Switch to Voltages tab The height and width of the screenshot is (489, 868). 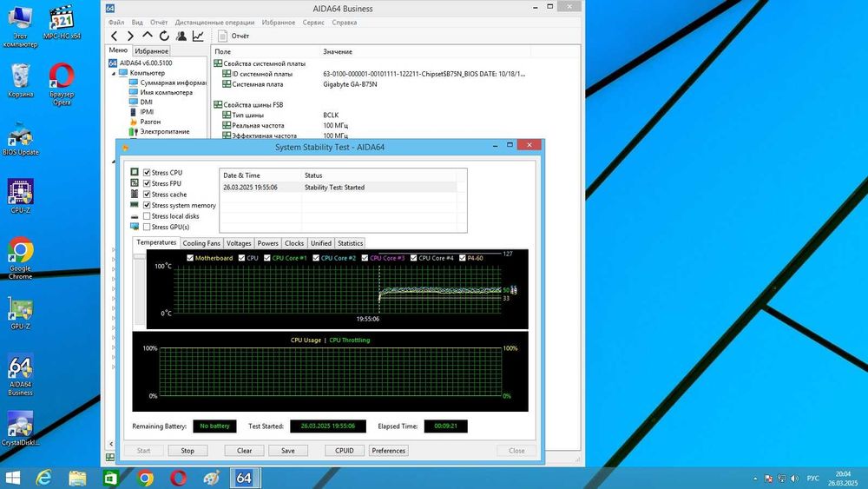[239, 243]
